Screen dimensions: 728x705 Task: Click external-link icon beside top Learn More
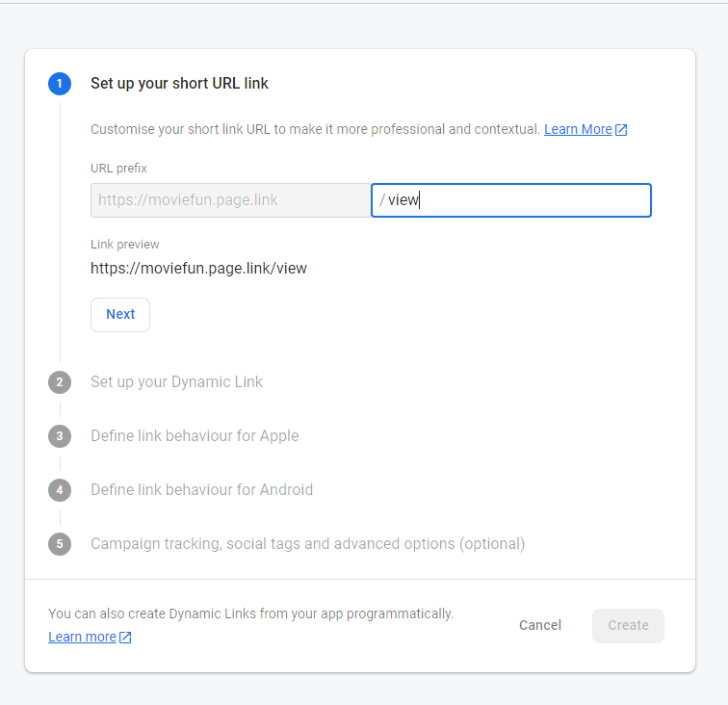pos(621,130)
